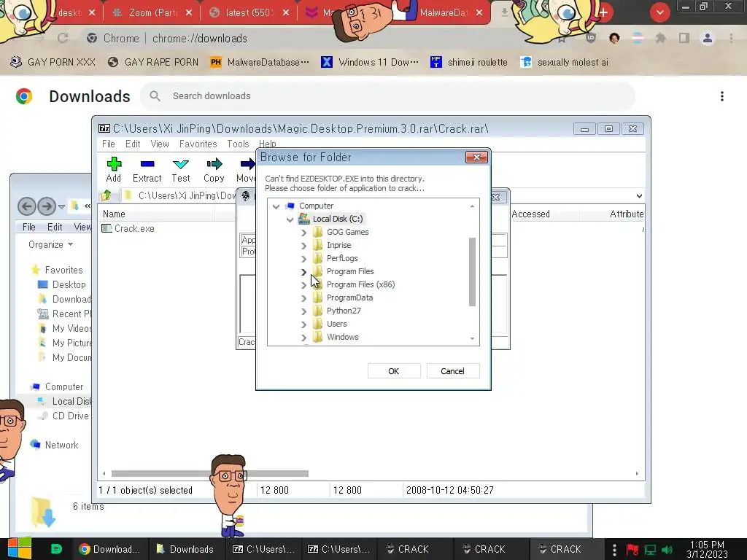Click the Test toolbar icon in 7-Zip
747x560 pixels.
click(x=181, y=169)
